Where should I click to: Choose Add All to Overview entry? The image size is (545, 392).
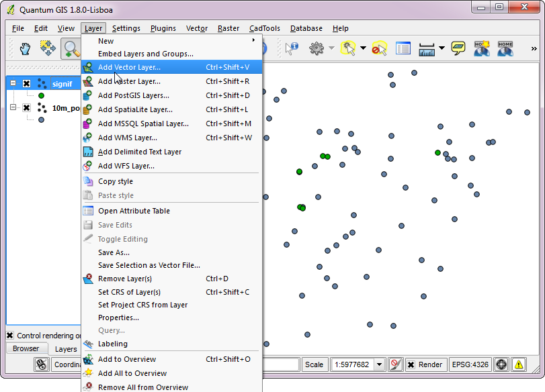(172, 373)
